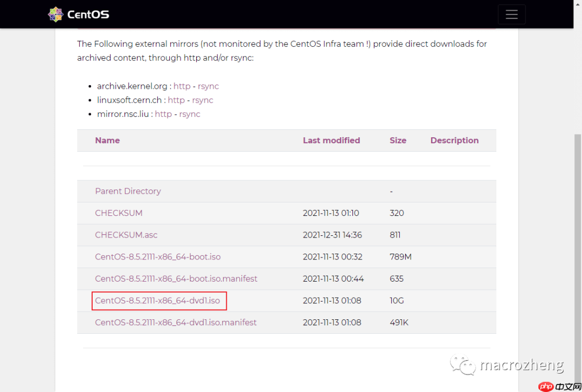582x392 pixels.
Task: Download the CHECKSUM file
Action: tap(119, 213)
